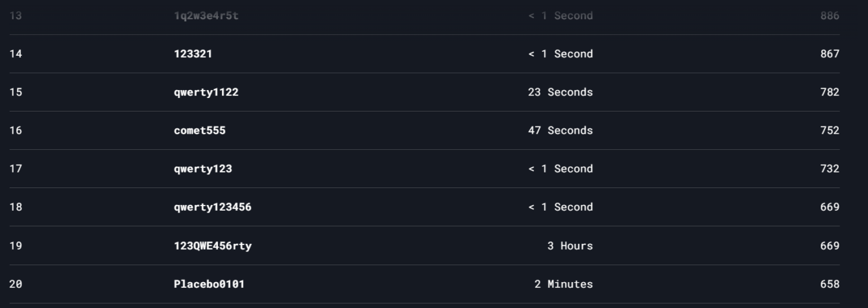Click the Placebo0101 password

coord(209,284)
